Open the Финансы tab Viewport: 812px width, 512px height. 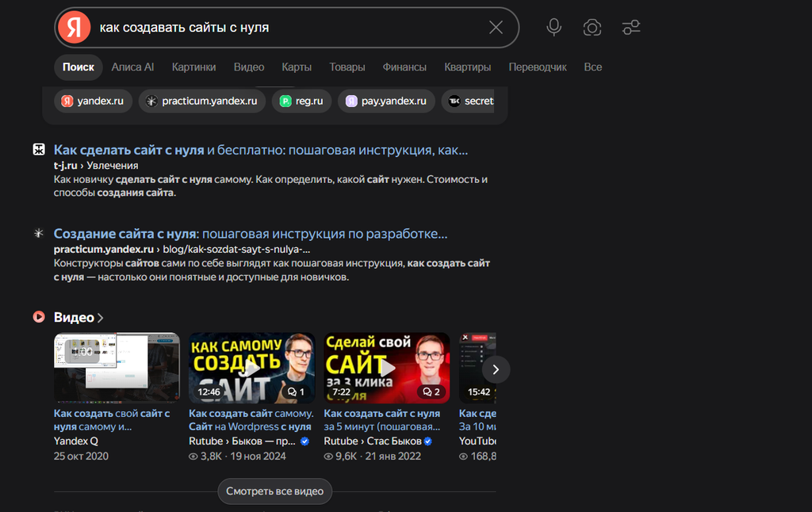click(404, 67)
